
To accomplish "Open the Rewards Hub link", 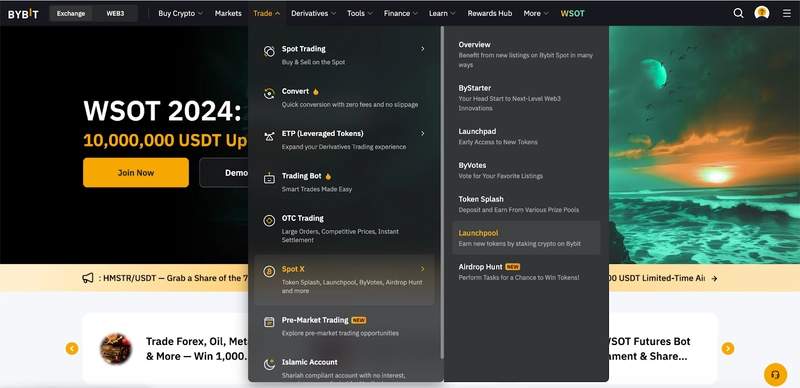I will (490, 13).
